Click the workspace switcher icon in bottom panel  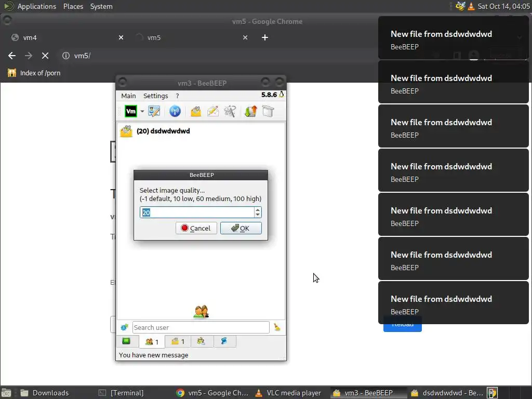[x=493, y=393]
